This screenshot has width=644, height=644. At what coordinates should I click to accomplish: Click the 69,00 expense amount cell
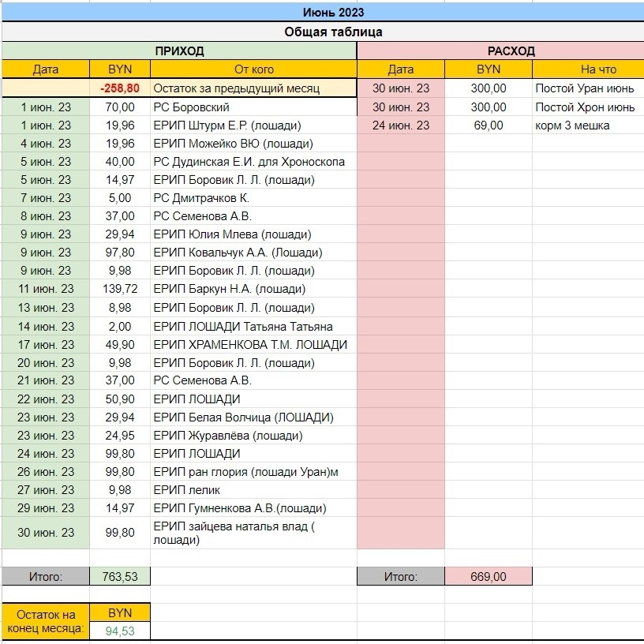(x=489, y=125)
